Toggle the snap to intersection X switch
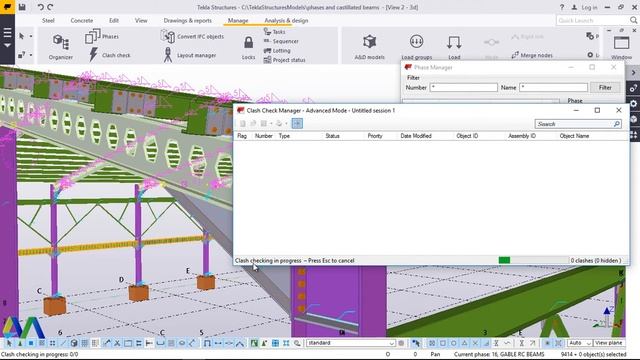The image size is (640, 360). (475, 343)
